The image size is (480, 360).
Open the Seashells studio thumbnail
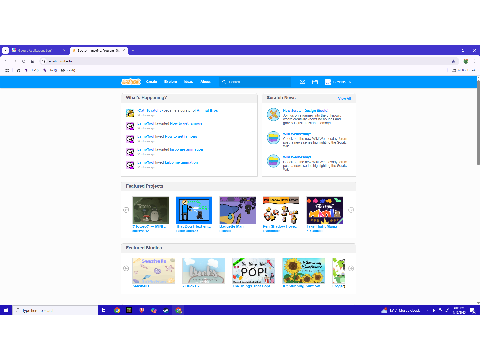click(x=153, y=271)
